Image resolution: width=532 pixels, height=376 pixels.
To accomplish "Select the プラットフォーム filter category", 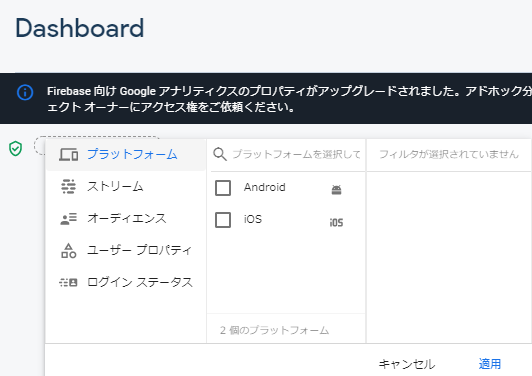I will click(126, 155).
